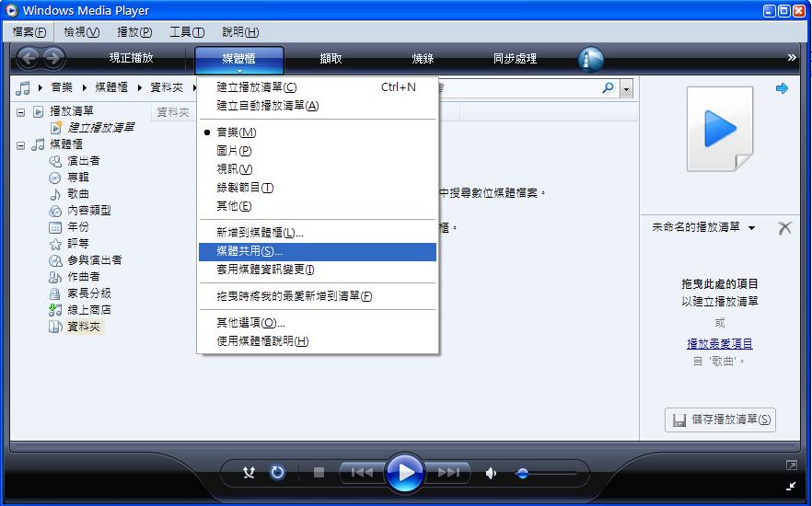
Task: Click the play thumbnail in list pane
Action: [720, 129]
